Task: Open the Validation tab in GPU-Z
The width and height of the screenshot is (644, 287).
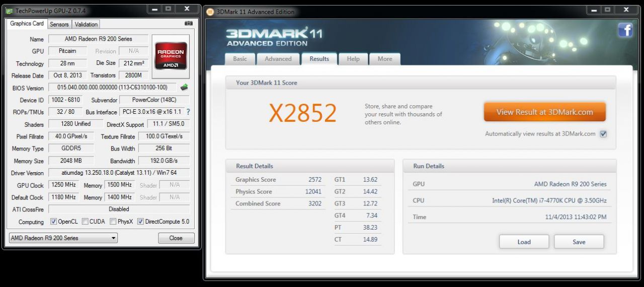Action: tap(86, 24)
